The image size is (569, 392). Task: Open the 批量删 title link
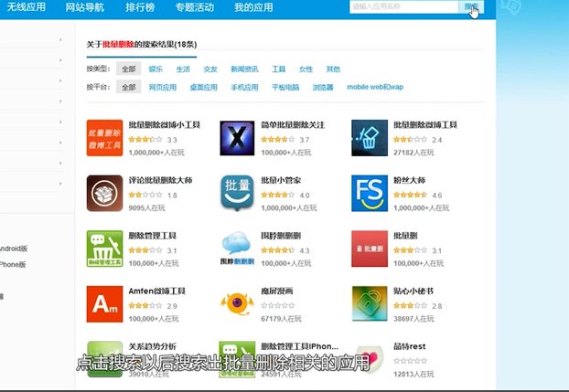click(405, 236)
